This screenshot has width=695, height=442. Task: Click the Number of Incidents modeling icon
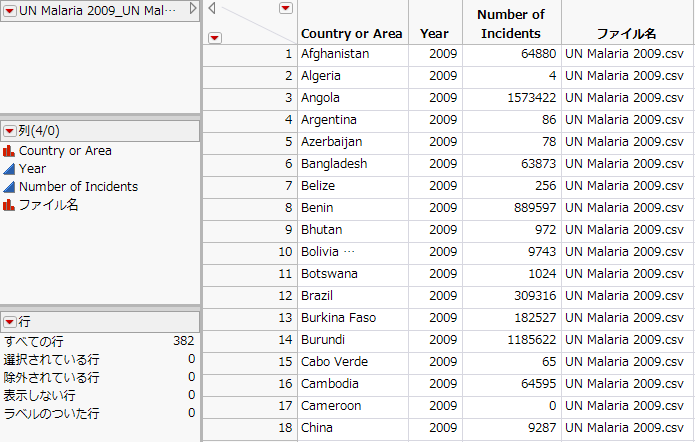(10, 187)
